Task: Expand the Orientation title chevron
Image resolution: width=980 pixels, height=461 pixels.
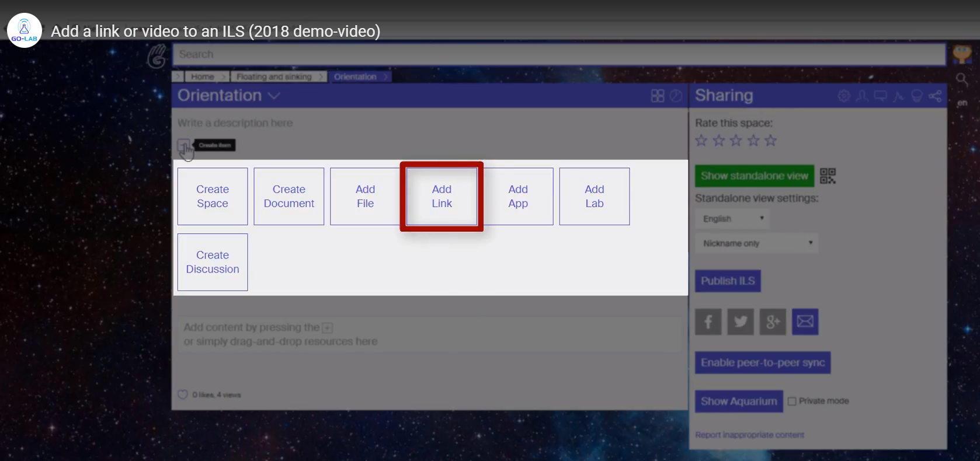Action: (274, 96)
